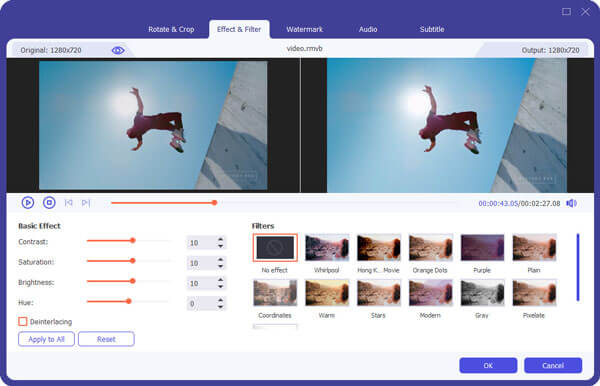The width and height of the screenshot is (600, 386).
Task: Choose the Purple filter
Action: coord(482,248)
